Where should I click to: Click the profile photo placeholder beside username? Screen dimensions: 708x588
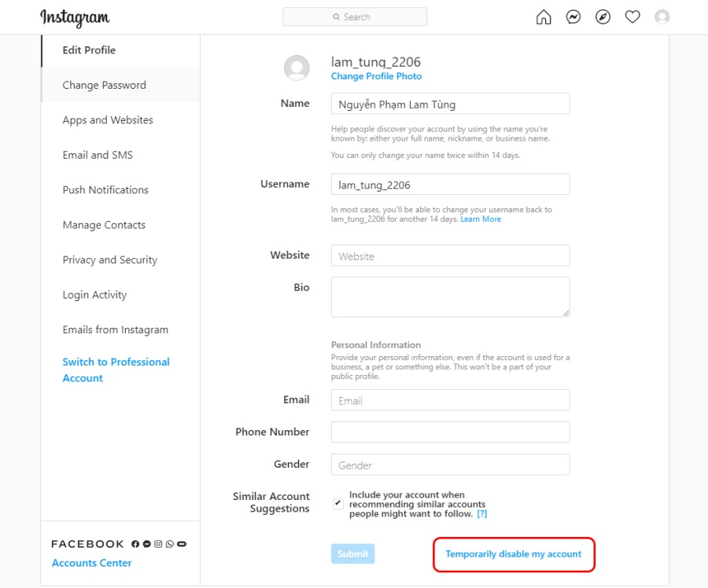(297, 68)
